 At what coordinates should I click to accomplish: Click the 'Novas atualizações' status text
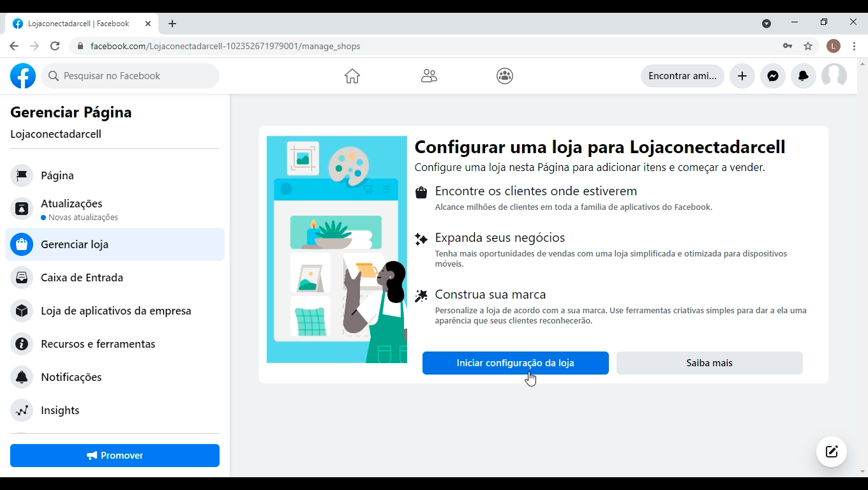[x=83, y=217]
